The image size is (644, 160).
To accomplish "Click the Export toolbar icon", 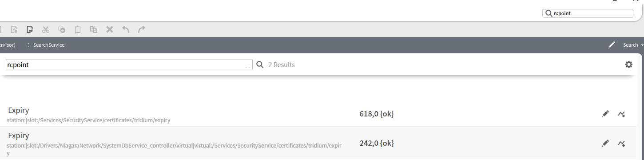I will [x=30, y=30].
